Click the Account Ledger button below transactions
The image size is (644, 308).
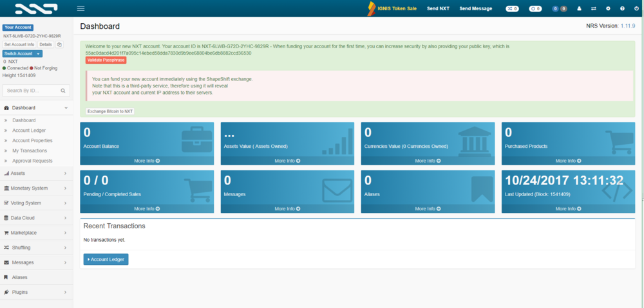click(106, 259)
